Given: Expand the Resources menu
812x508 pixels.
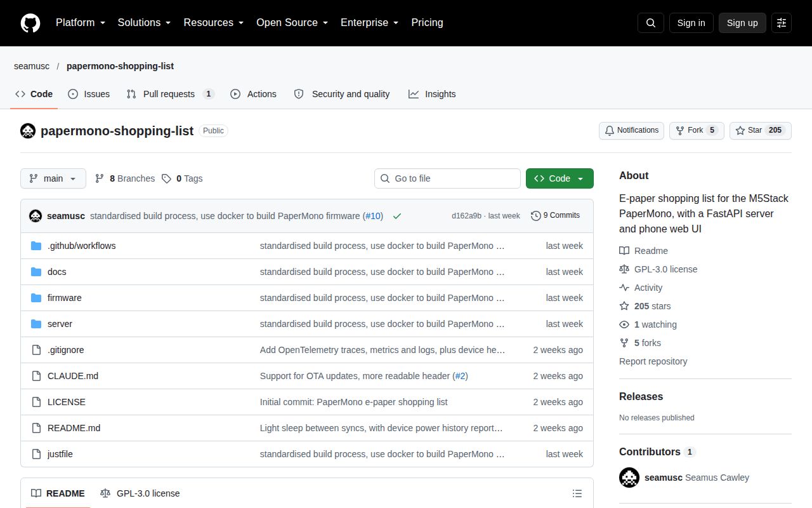Looking at the screenshot, I should (214, 23).
